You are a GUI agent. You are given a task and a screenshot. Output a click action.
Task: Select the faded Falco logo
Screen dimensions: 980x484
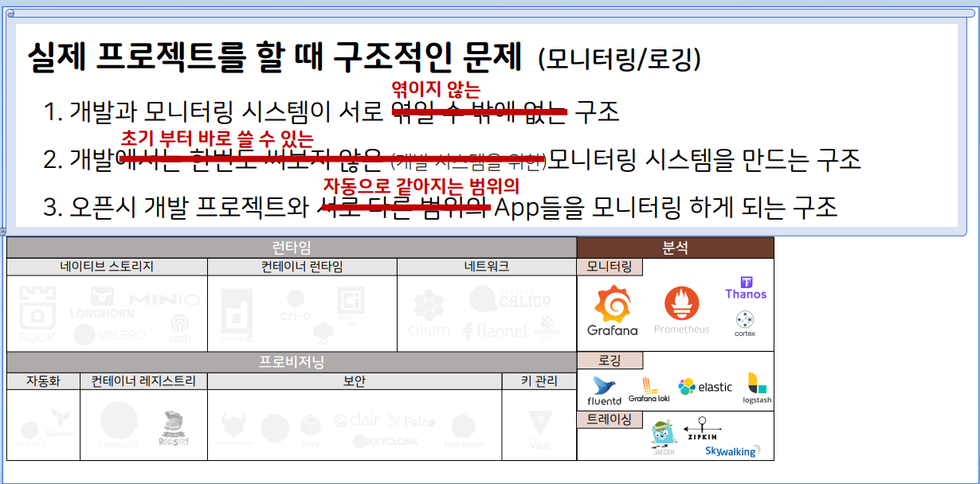[x=411, y=420]
